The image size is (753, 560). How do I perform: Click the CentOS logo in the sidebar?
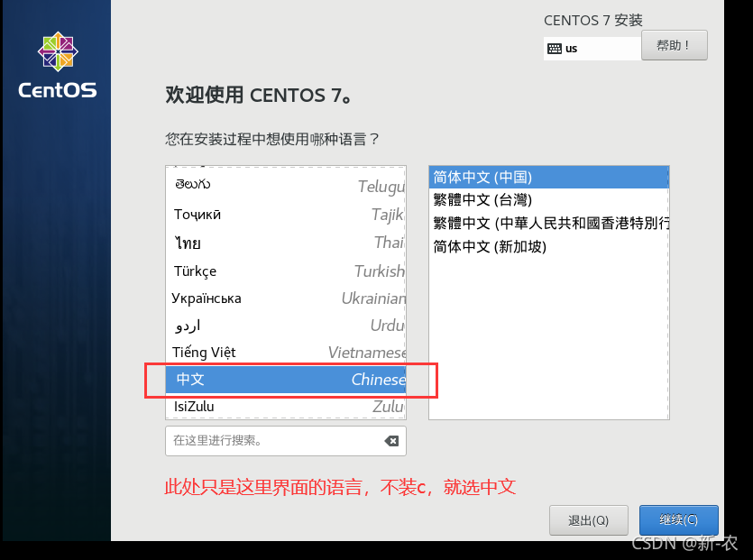coord(58,65)
